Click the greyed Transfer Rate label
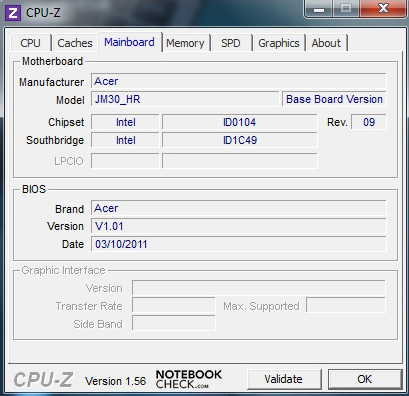 coord(89,306)
